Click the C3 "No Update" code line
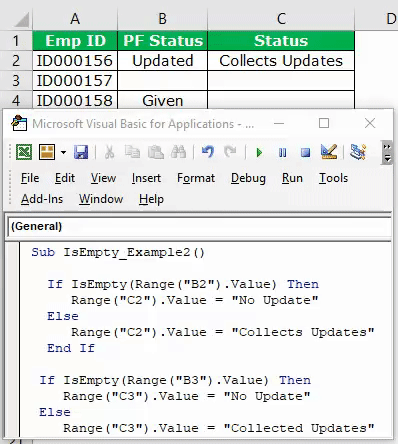Viewport: 398px width, 444px height. point(187,396)
